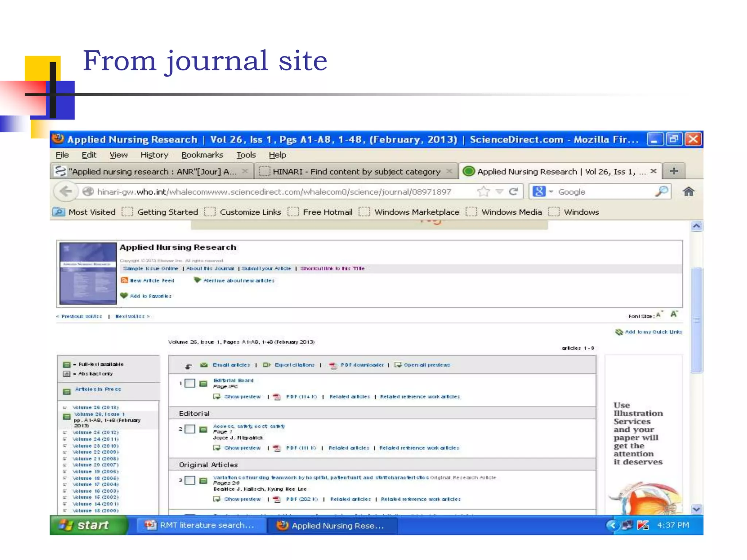Check the box for article 2 editorial
The height and width of the screenshot is (560, 747).
tap(190, 429)
